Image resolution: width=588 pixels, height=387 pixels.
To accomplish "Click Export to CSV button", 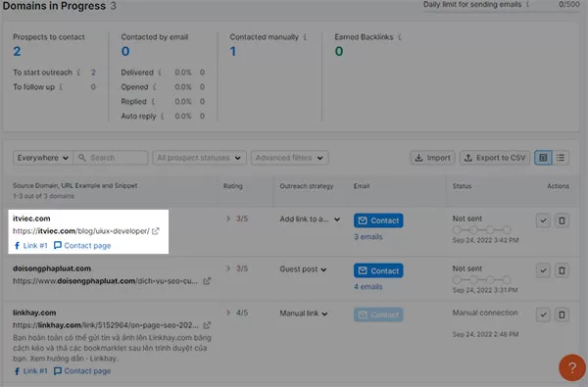I will pyautogui.click(x=495, y=158).
